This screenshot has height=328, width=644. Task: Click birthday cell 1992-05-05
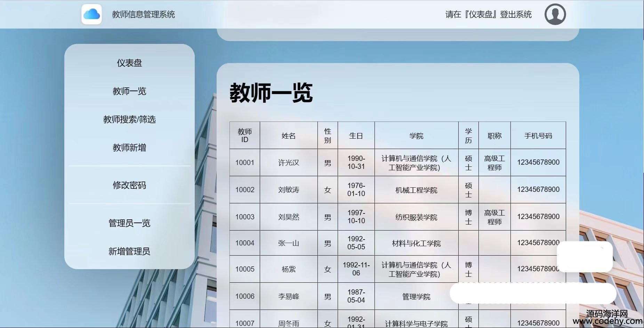(x=356, y=243)
